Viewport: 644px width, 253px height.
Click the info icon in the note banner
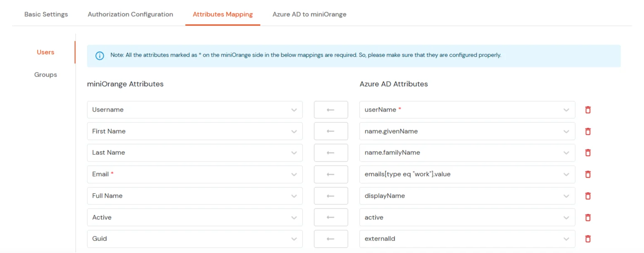pyautogui.click(x=99, y=55)
